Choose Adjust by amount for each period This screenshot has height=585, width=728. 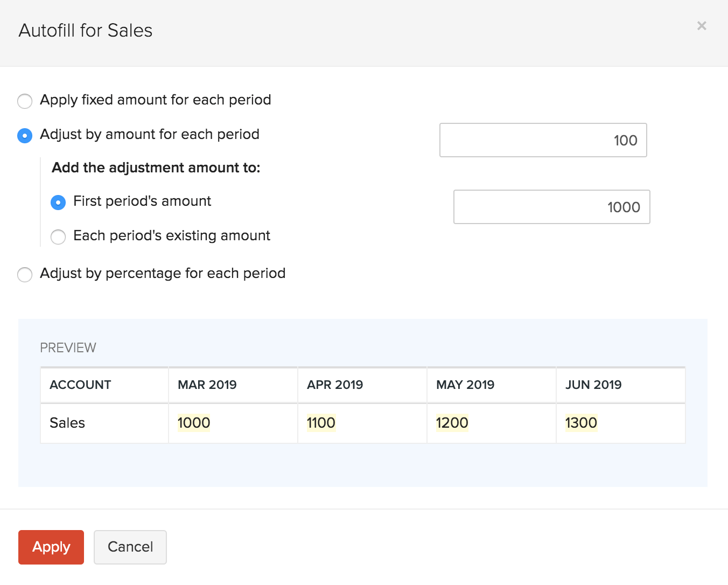coord(25,135)
